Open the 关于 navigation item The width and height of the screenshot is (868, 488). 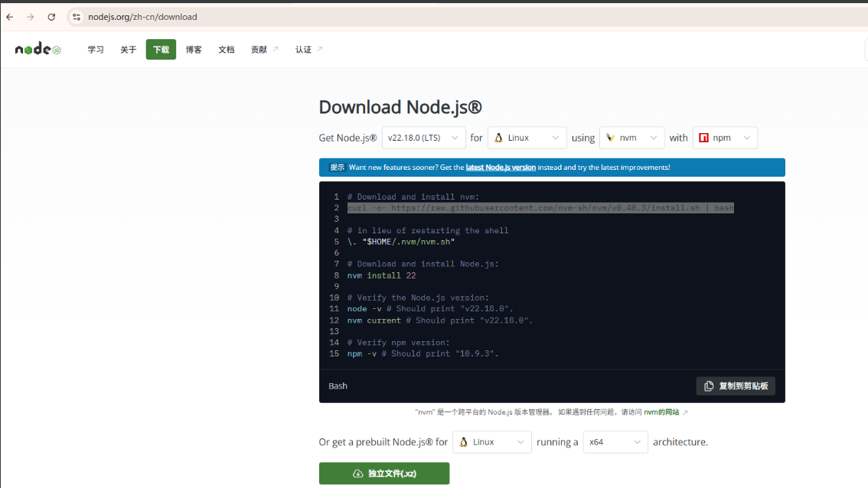pyautogui.click(x=128, y=50)
